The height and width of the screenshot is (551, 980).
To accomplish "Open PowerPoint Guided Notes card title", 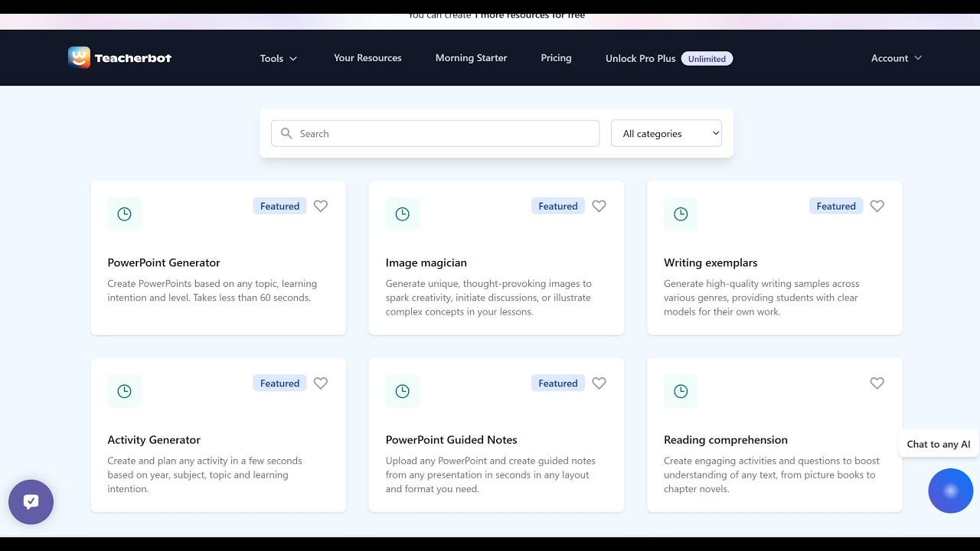I will (x=451, y=440).
